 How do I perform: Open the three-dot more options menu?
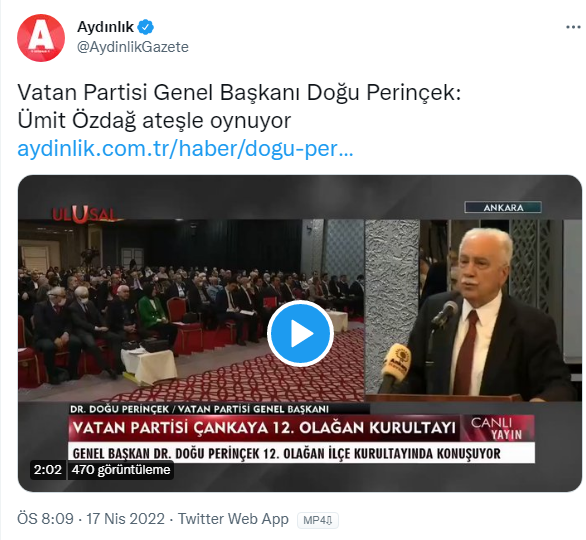pos(573,27)
